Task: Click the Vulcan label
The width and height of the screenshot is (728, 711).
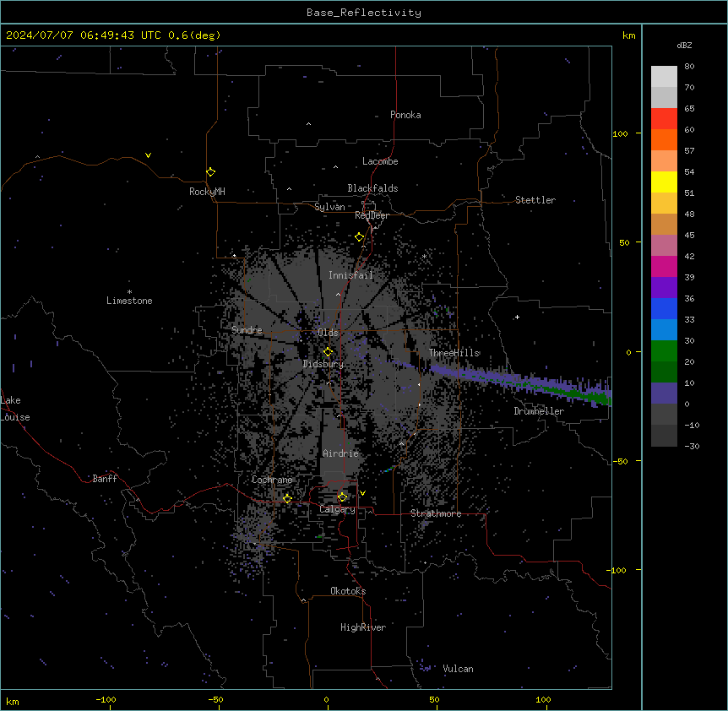Action: [x=459, y=669]
